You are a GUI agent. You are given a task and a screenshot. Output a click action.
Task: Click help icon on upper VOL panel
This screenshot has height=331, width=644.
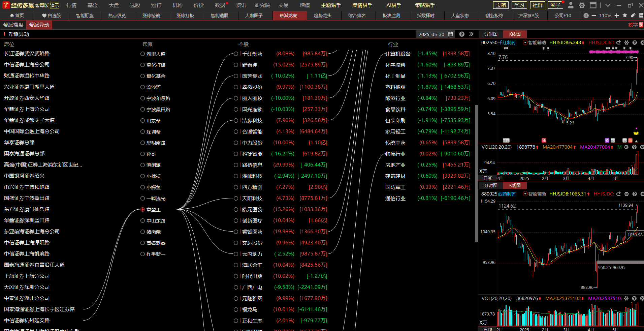(x=634, y=147)
